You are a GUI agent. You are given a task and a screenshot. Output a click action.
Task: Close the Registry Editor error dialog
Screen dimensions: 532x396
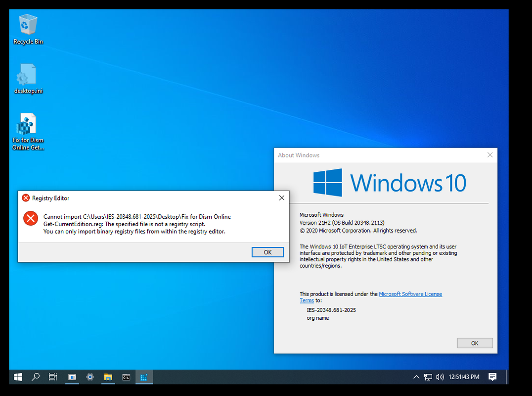(282, 198)
